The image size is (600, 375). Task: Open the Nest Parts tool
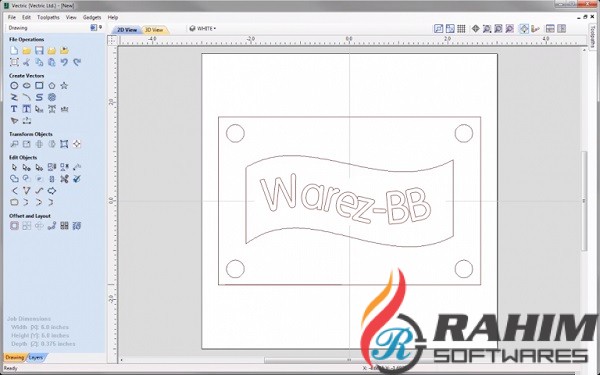click(77, 226)
